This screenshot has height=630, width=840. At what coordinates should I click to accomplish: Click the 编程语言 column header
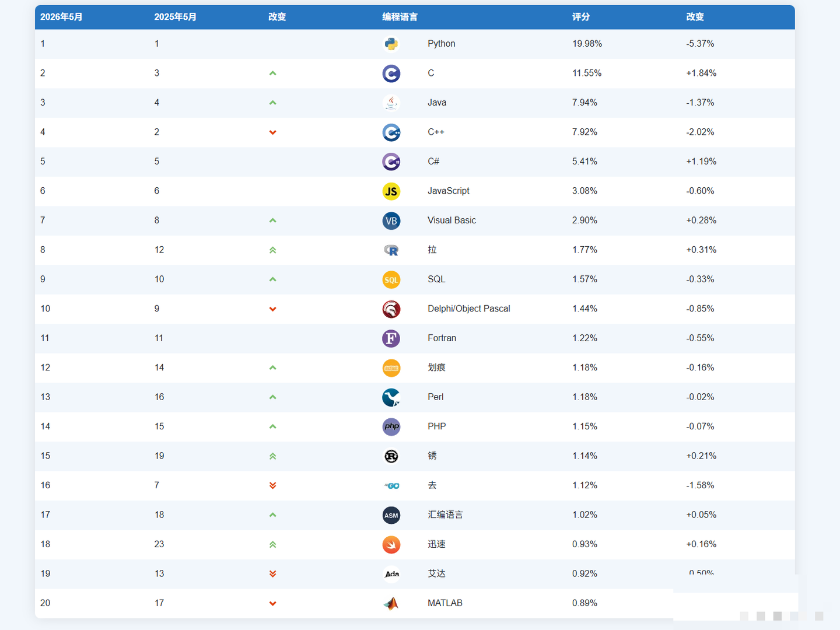(400, 17)
